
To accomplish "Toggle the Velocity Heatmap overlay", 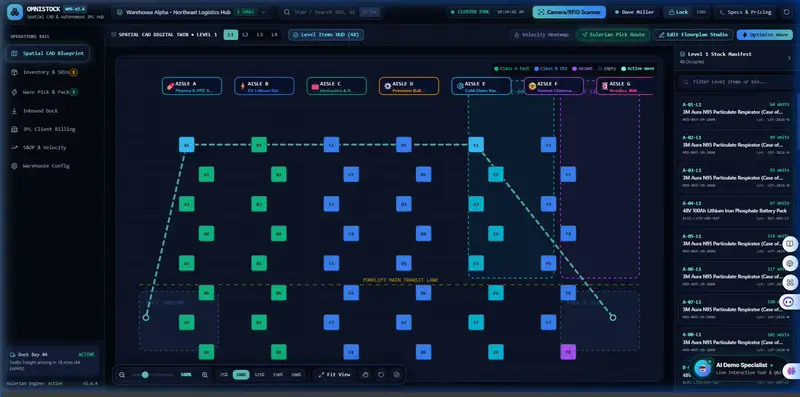I will coord(541,35).
